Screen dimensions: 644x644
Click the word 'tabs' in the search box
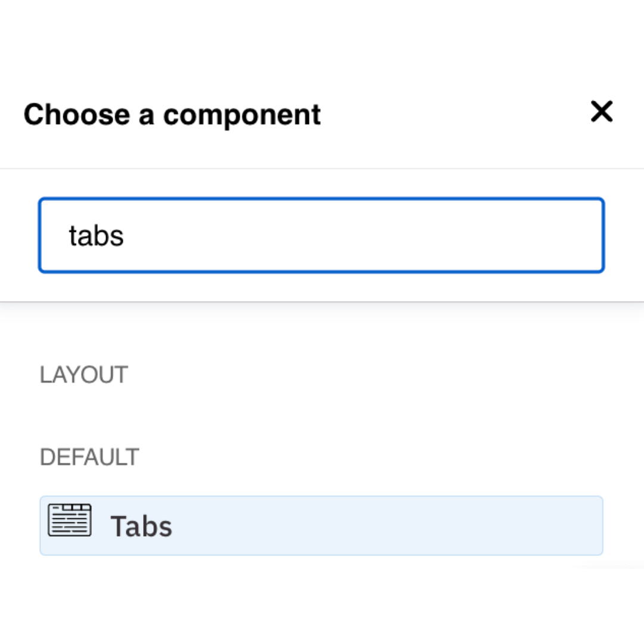(96, 236)
